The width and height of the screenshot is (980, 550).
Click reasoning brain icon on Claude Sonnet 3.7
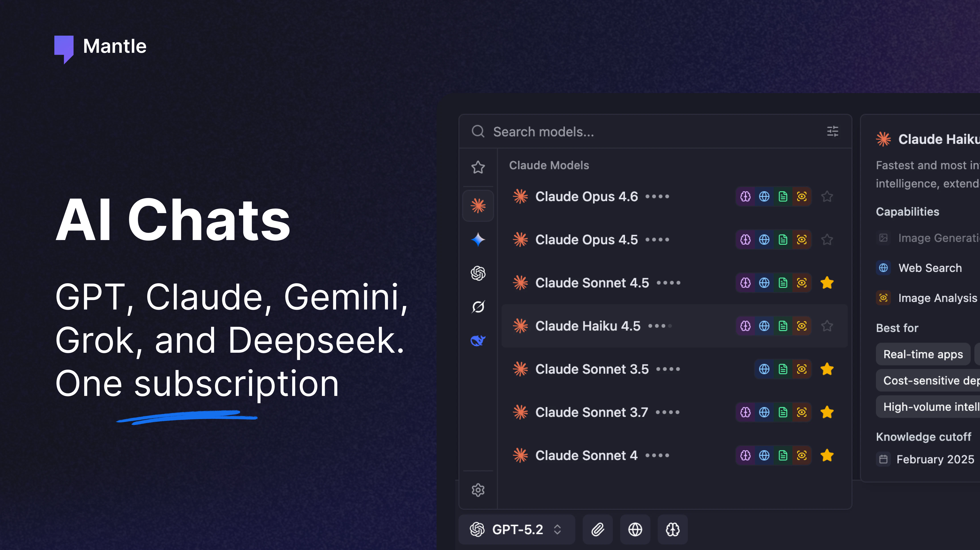[745, 412]
